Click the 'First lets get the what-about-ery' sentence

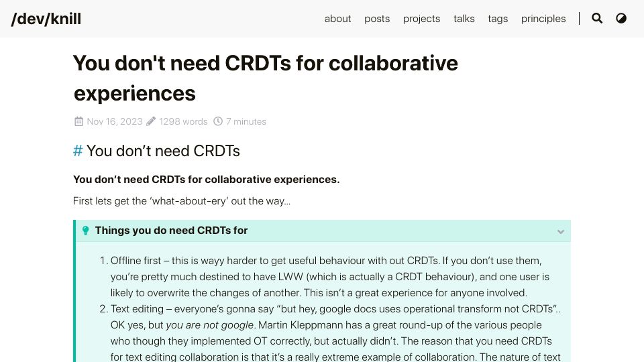point(182,201)
